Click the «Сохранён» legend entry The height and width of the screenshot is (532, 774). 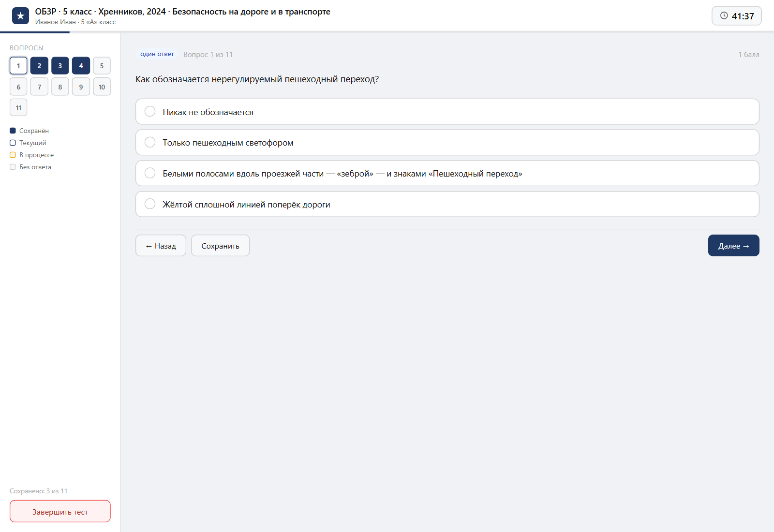29,131
